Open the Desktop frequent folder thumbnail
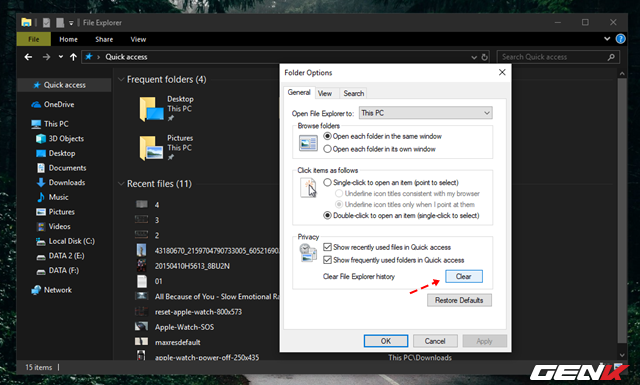640x385 pixels. pos(151,109)
